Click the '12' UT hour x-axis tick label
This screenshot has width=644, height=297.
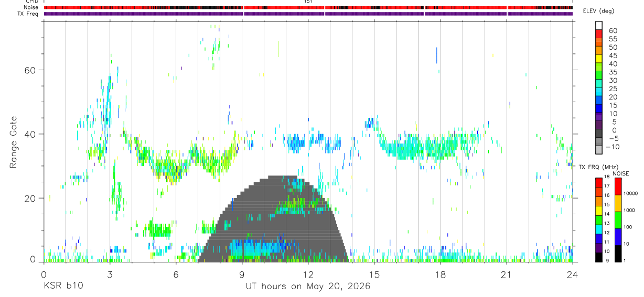[x=308, y=274]
